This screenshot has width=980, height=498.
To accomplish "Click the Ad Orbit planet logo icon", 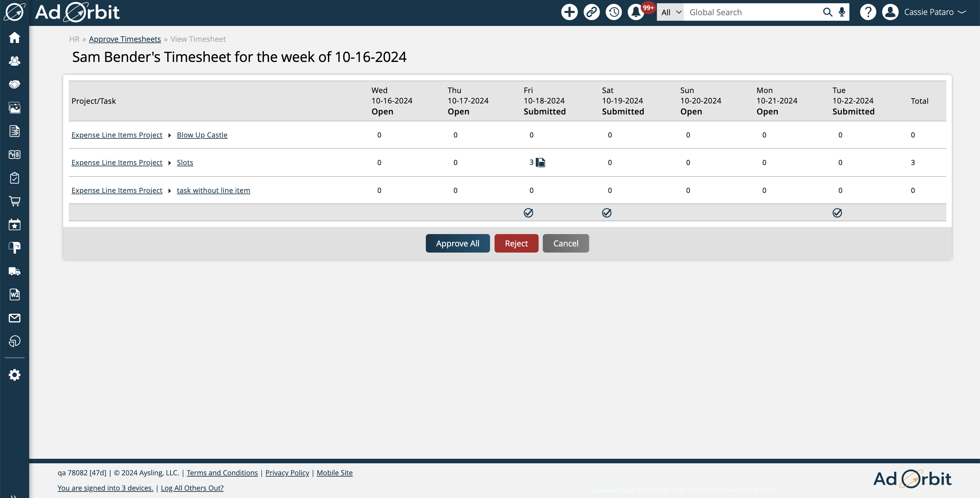I will [x=15, y=12].
